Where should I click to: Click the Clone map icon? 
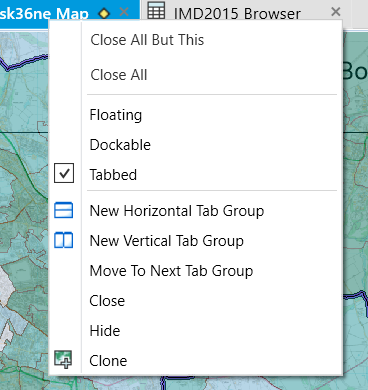[x=63, y=359]
